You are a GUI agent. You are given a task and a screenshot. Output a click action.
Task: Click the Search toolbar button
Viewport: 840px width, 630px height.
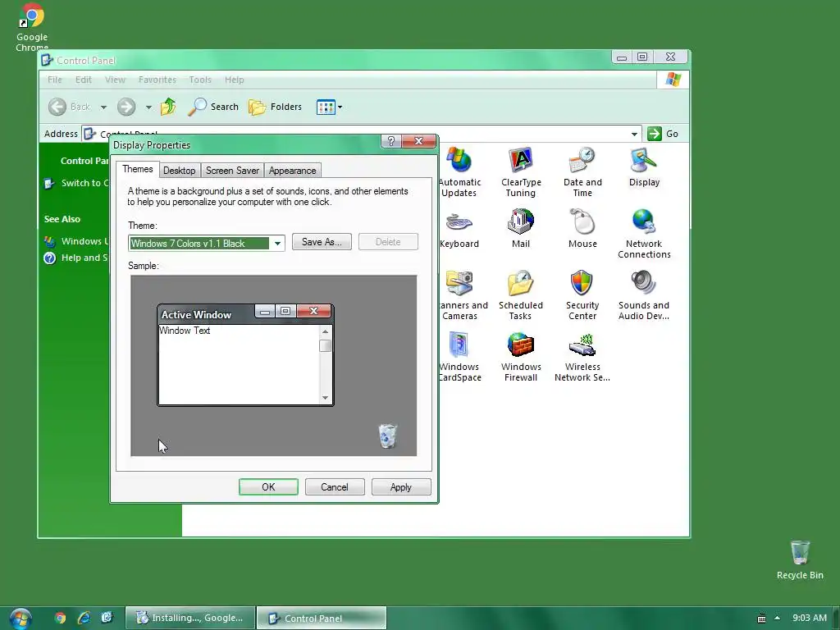coord(214,107)
